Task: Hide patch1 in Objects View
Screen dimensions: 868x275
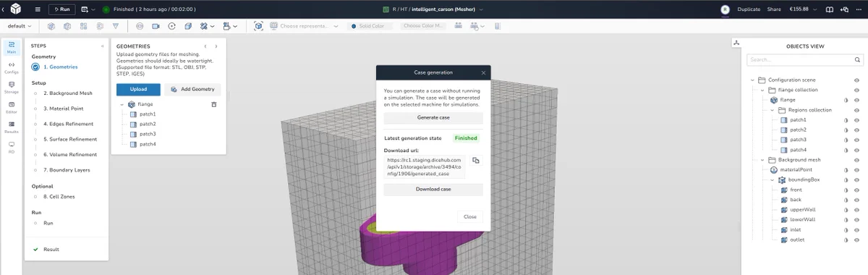Action: (856, 119)
